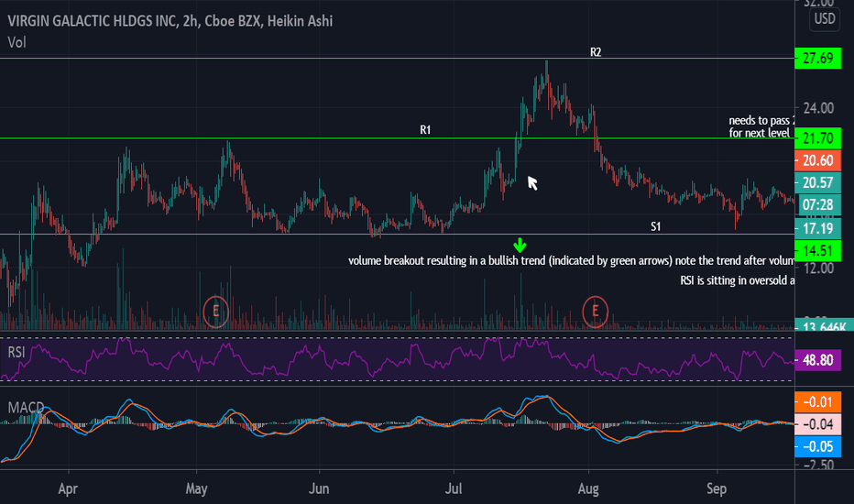Click the August earnings E marker
This screenshot has width=854, height=504.
pos(595,312)
